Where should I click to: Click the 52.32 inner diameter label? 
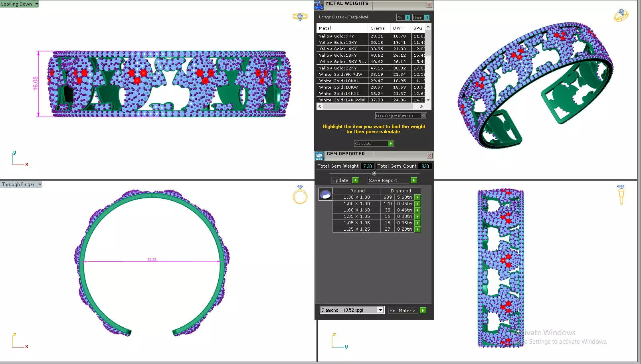click(x=152, y=260)
